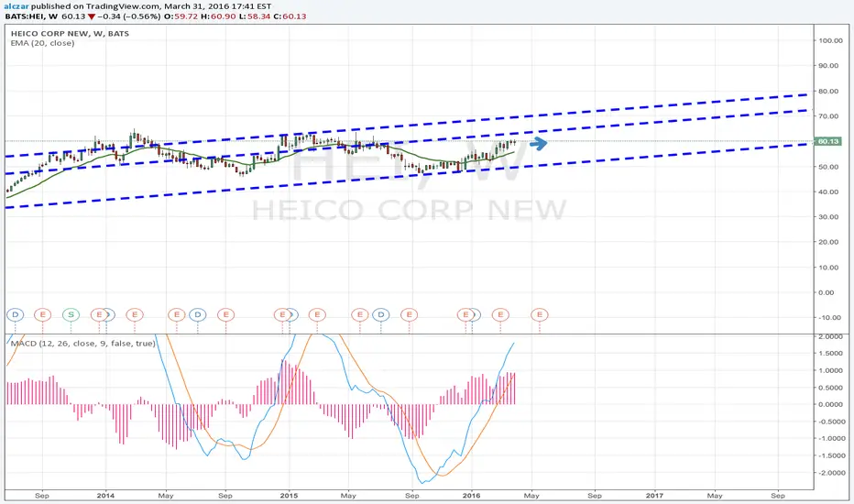Open the TradingView.com link in the header
The image size is (854, 504).
pos(122,6)
